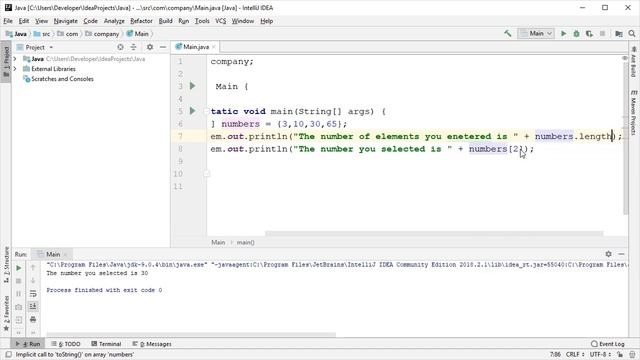The height and width of the screenshot is (360, 640).
Task: Rerun Main in Run panel
Action: pyautogui.click(x=18, y=268)
